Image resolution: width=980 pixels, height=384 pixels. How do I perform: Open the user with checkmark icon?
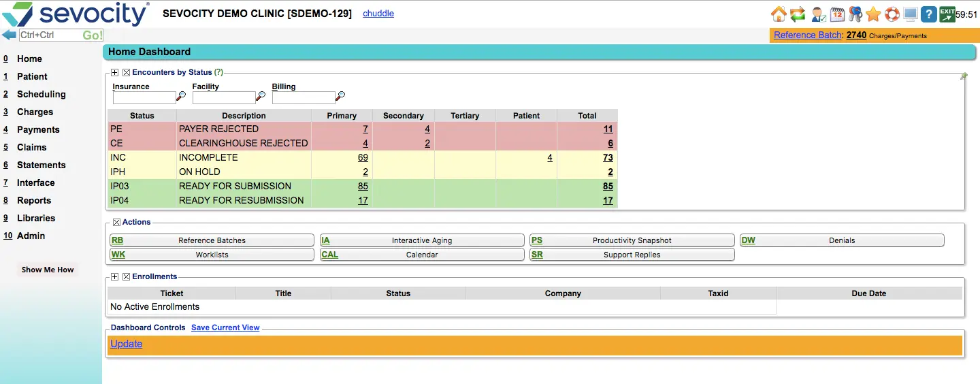tap(818, 14)
